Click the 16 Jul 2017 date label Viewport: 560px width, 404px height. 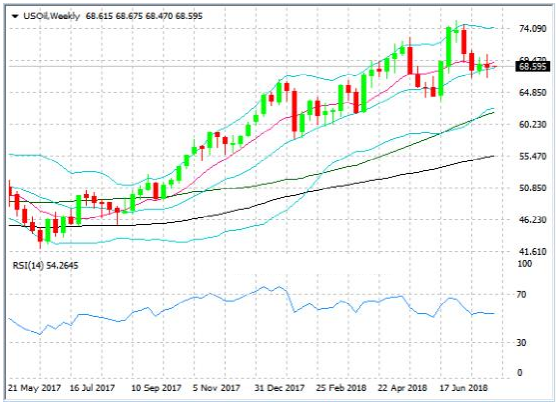pyautogui.click(x=92, y=388)
